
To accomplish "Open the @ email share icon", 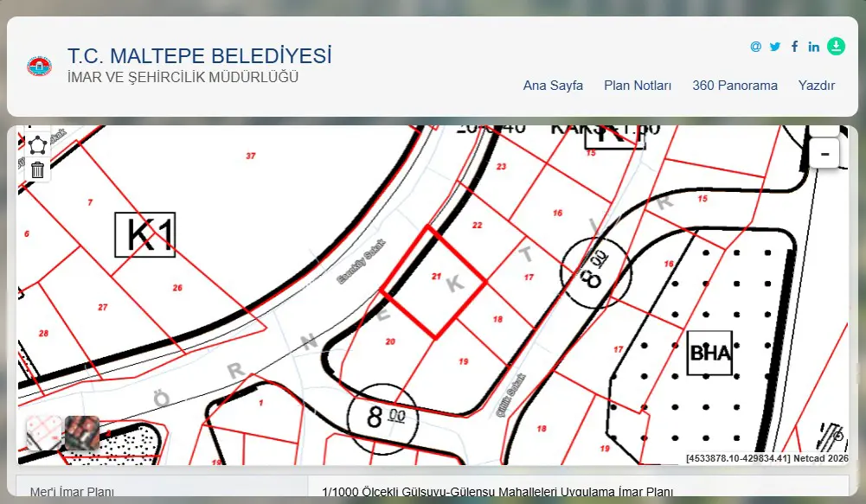I will pos(755,47).
